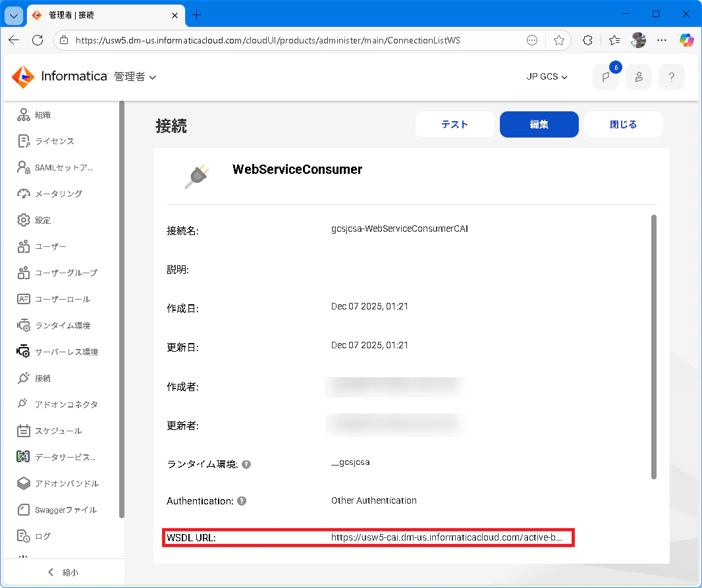Click the __gcsjcsa runtime environment value

tap(350, 462)
